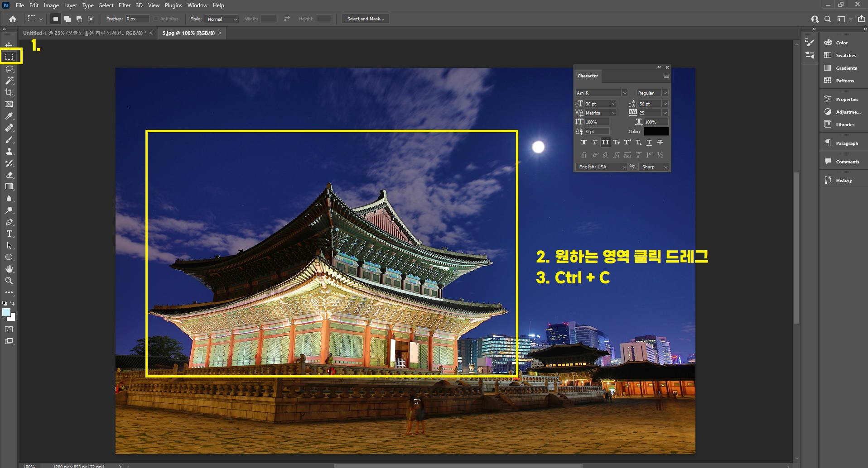Image resolution: width=868 pixels, height=468 pixels.
Task: Click the black text Color swatch
Action: pos(656,131)
